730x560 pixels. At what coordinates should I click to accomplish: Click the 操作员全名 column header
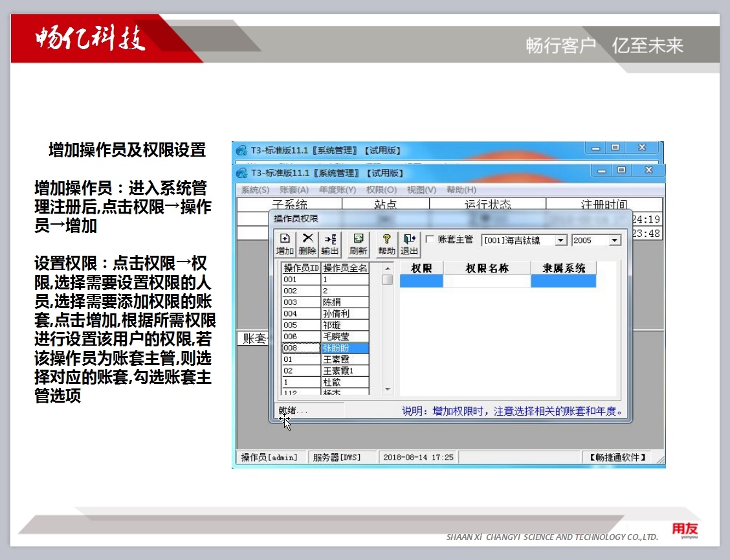[345, 268]
